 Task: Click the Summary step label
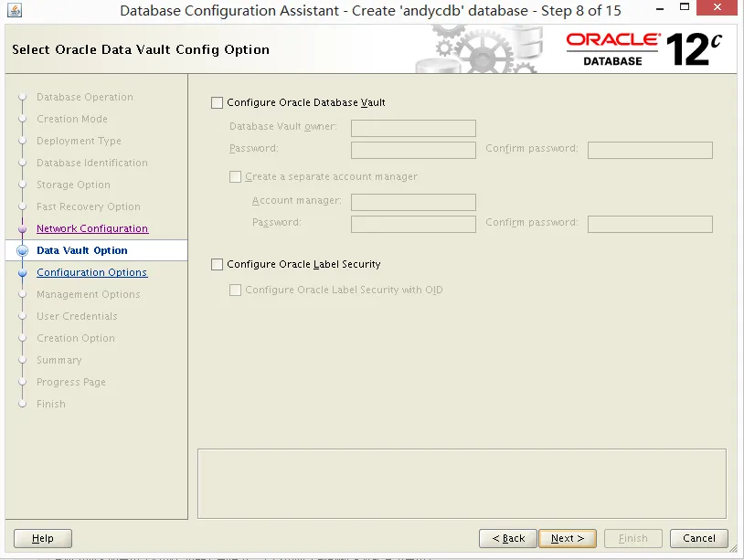[59, 360]
